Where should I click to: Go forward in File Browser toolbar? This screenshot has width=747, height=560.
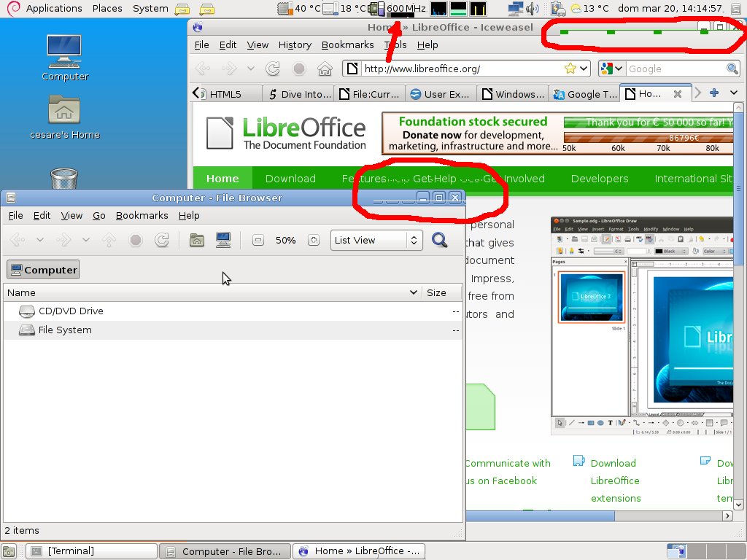[63, 240]
